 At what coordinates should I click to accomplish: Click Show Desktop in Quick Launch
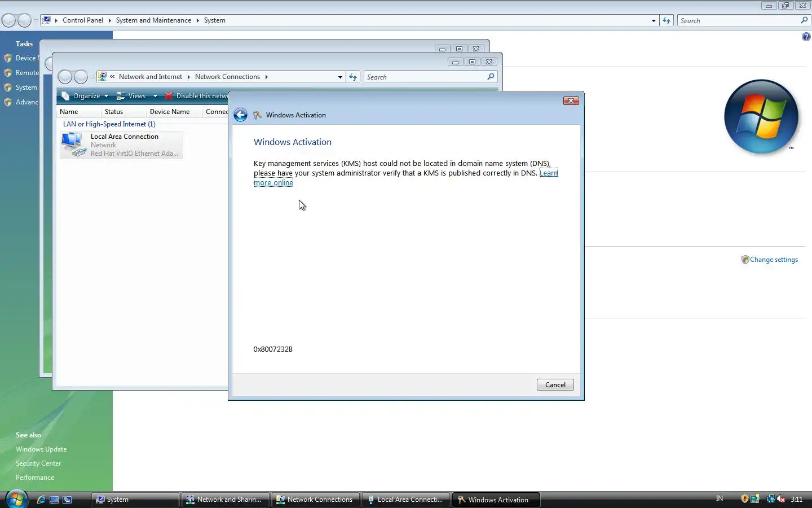pos(54,500)
